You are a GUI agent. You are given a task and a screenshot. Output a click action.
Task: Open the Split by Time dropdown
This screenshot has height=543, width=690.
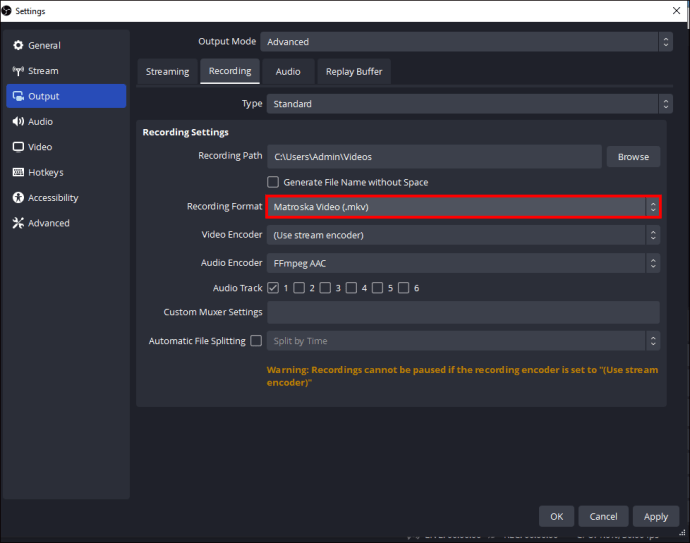(x=463, y=341)
